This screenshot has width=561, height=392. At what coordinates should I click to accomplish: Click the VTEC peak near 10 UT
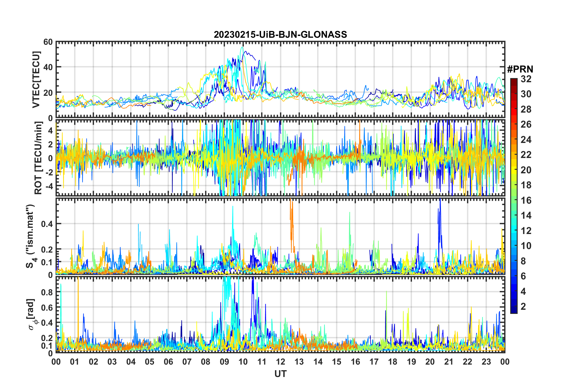242,47
